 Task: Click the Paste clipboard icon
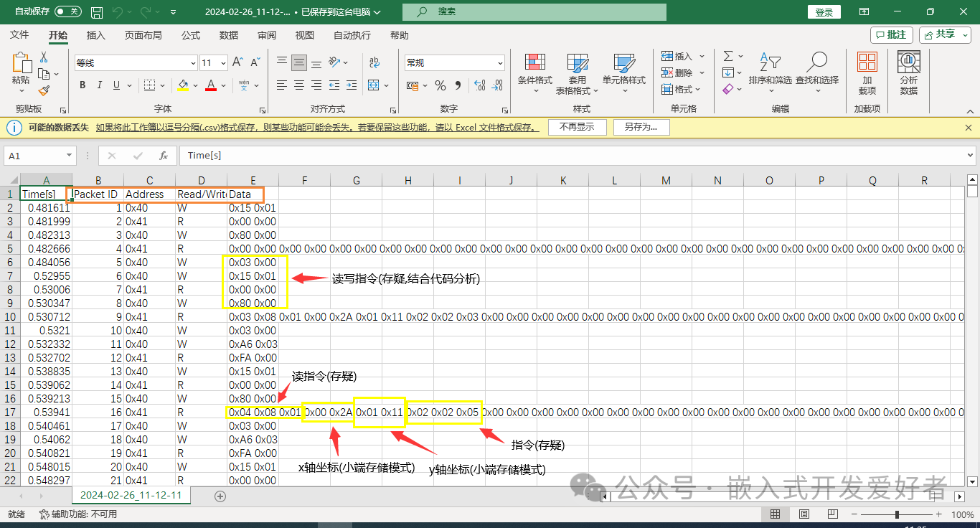[x=22, y=62]
